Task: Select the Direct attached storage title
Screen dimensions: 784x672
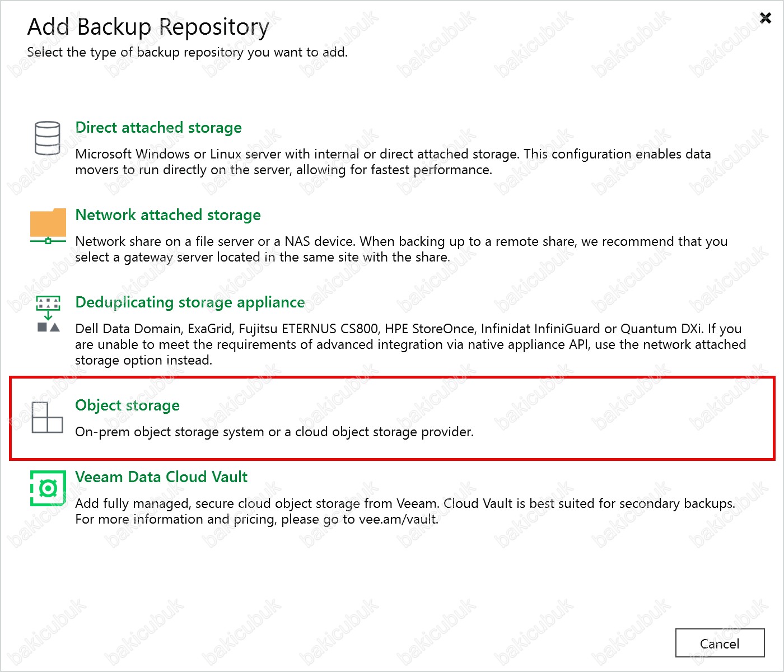Action: coord(158,128)
